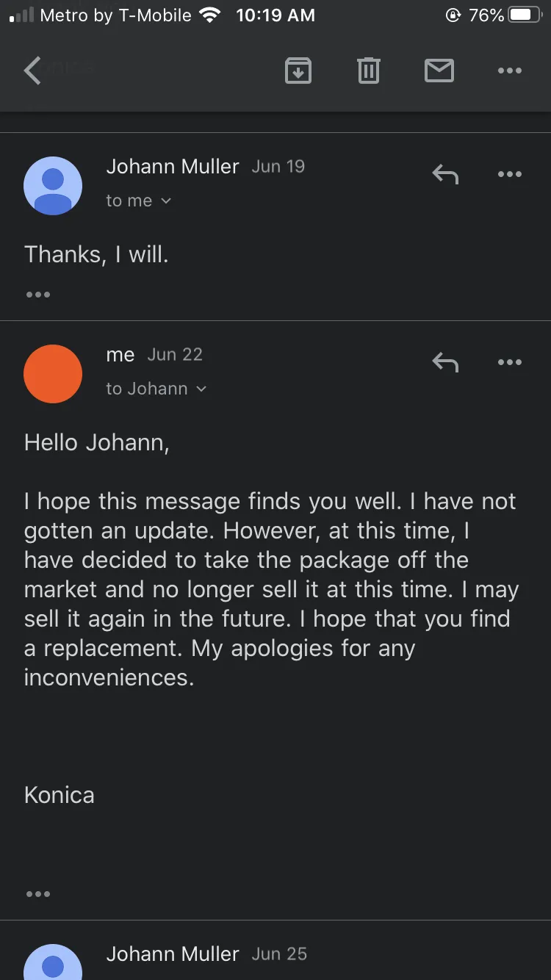Delete the thread with the trash icon
The height and width of the screenshot is (980, 551).
pos(368,71)
